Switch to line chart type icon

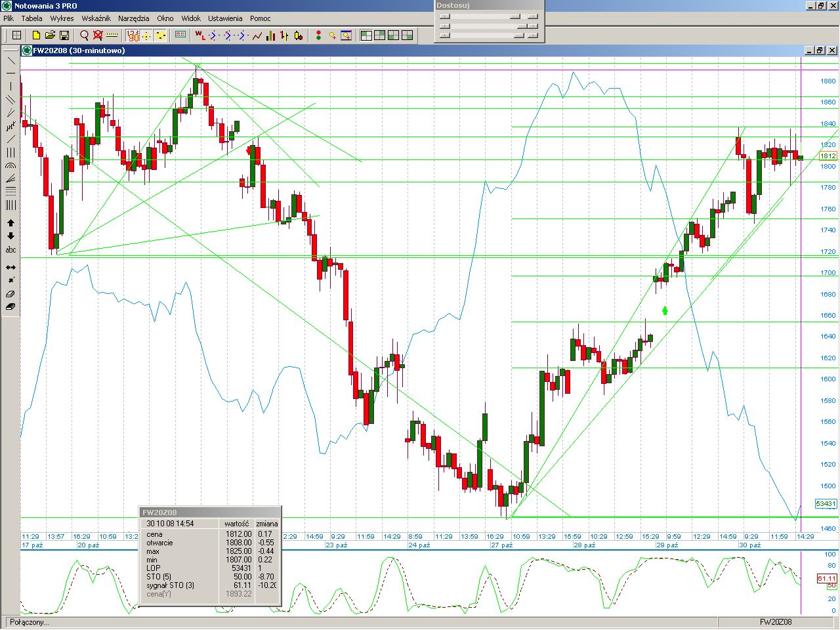(x=257, y=35)
